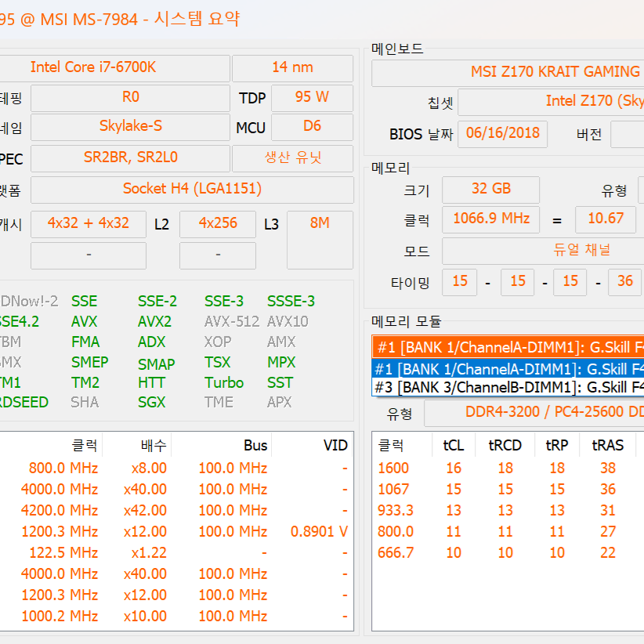Open the memory module selector showing #1 BANK 1
This screenshot has width=644, height=644.
coord(508,348)
